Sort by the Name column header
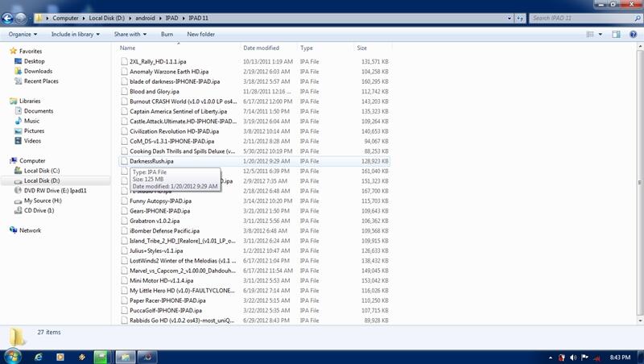 (179, 48)
